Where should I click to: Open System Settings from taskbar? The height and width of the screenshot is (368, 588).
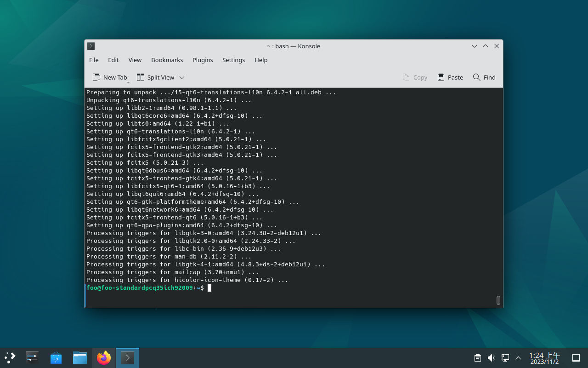[x=32, y=358]
